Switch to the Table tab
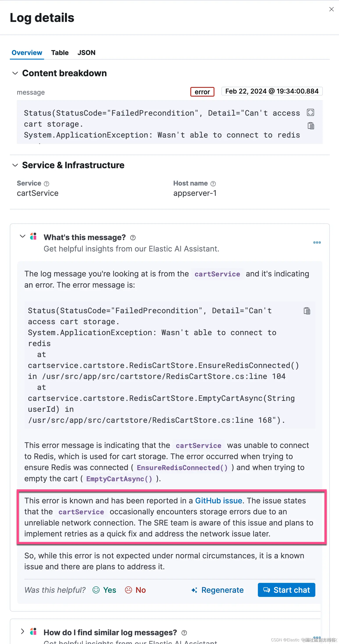This screenshot has width=339, height=644. tap(60, 53)
